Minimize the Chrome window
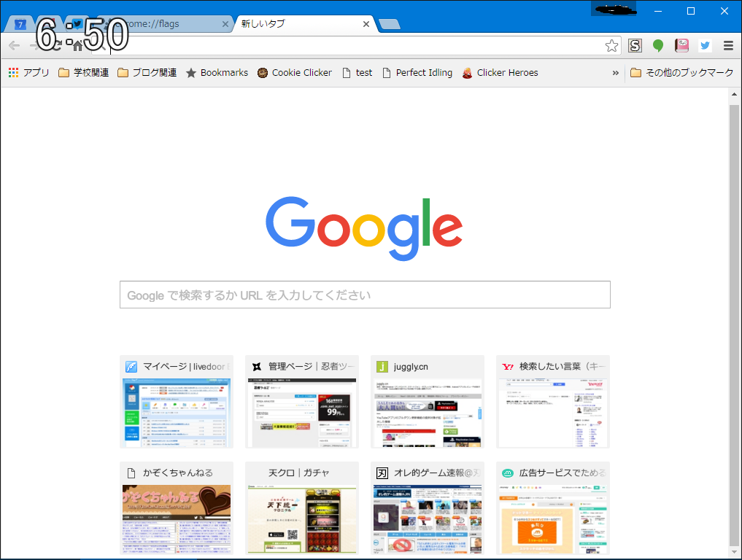This screenshot has width=742, height=560. [658, 11]
